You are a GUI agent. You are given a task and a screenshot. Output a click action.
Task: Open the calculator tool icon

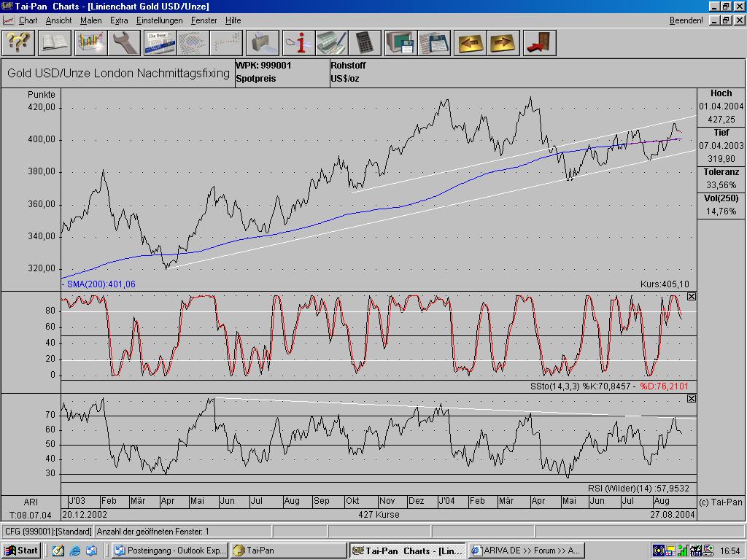click(365, 43)
